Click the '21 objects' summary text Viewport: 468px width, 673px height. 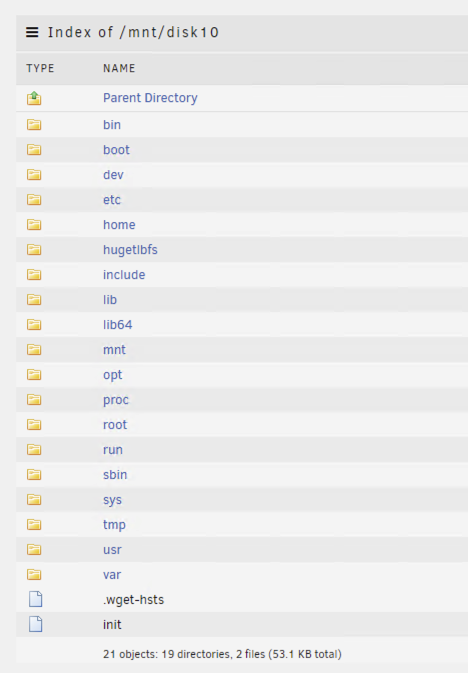coord(222,654)
